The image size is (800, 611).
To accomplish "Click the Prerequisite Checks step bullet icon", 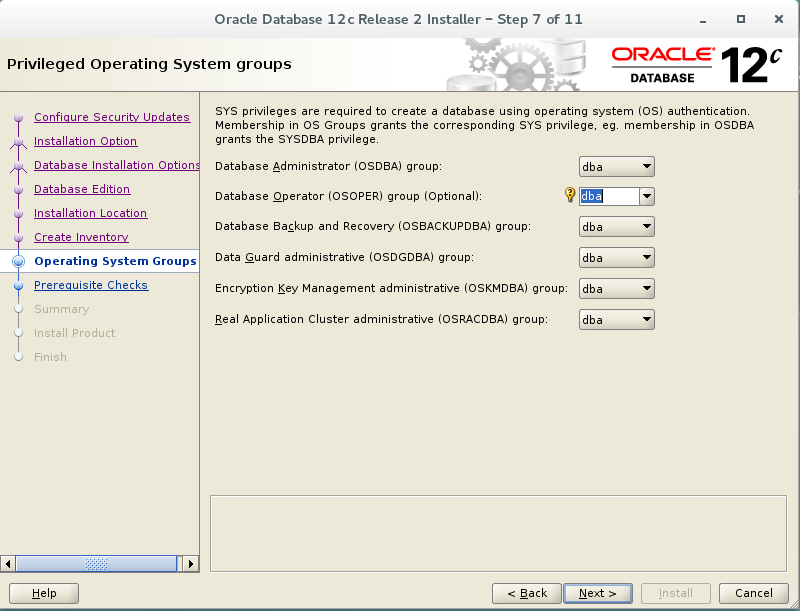I will (x=18, y=285).
